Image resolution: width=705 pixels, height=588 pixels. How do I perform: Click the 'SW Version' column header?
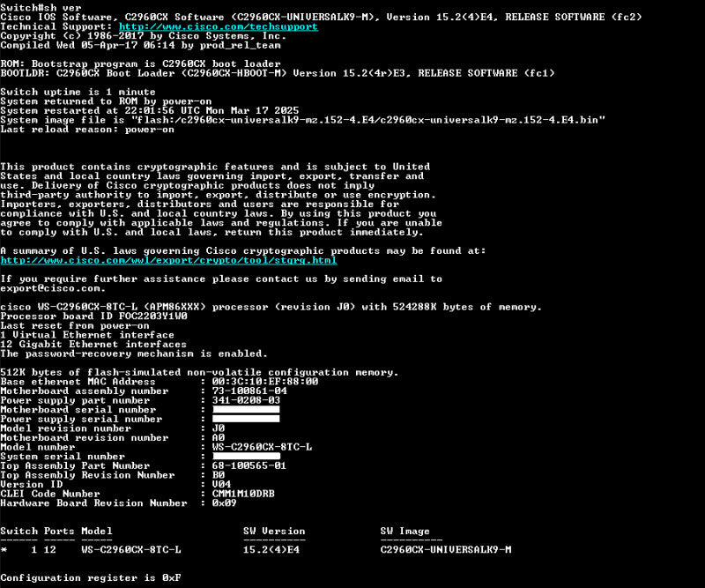(274, 532)
